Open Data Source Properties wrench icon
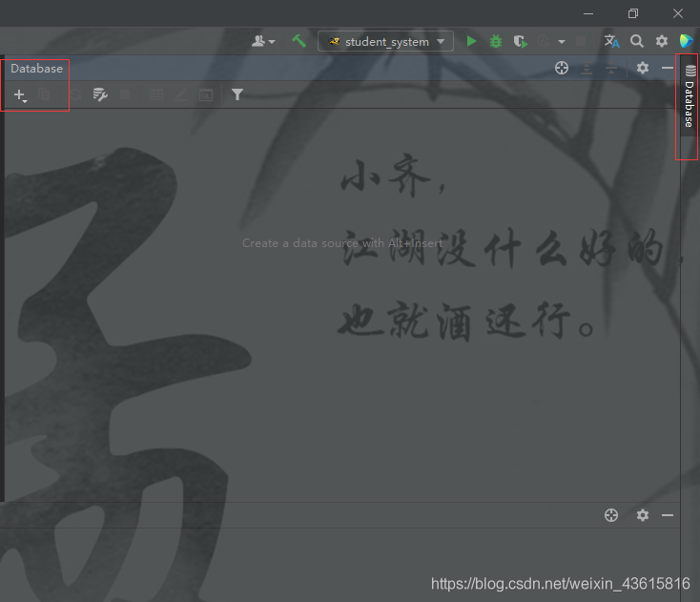The width and height of the screenshot is (700, 602). point(100,94)
